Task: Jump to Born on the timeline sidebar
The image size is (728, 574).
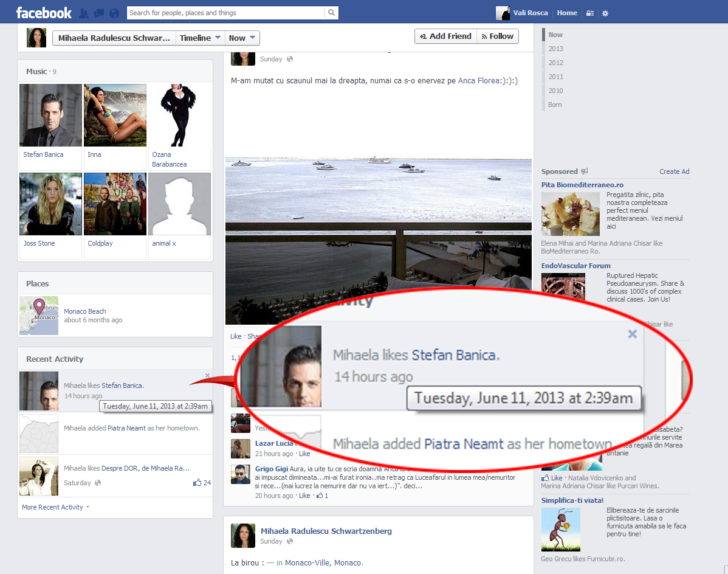Action: [x=554, y=104]
